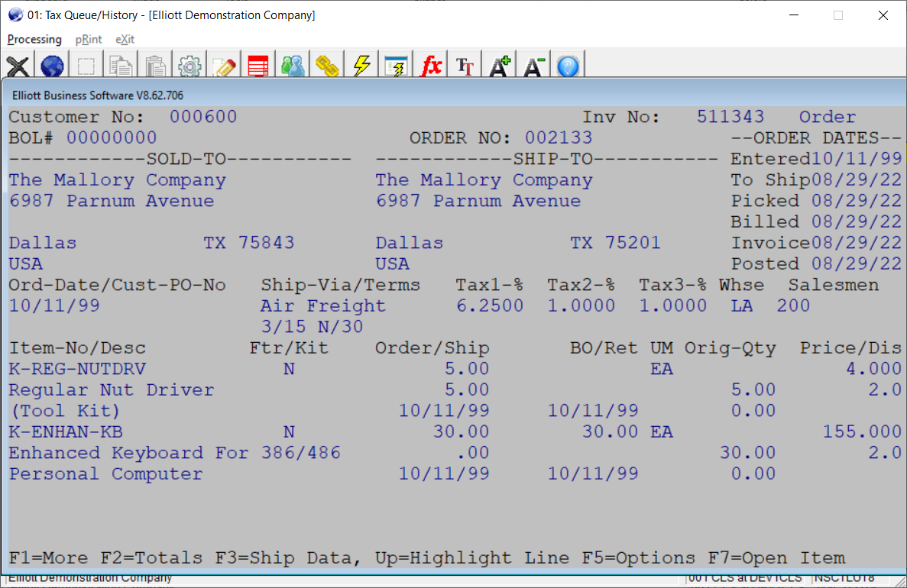The width and height of the screenshot is (907, 588).
Task: Click ship via Air Freight
Action: [x=322, y=306]
